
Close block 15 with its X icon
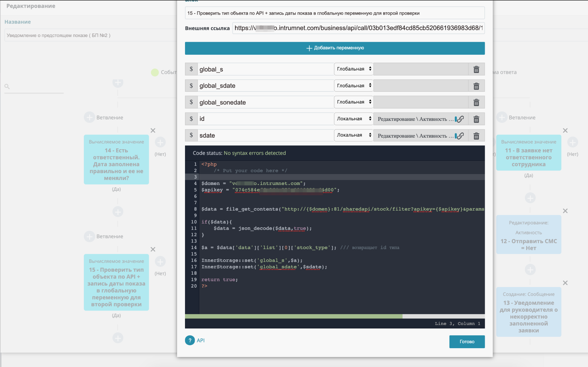[153, 249]
